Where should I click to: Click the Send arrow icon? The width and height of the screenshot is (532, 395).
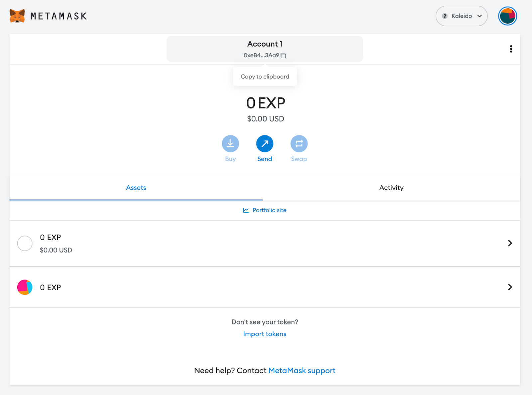[x=265, y=143]
